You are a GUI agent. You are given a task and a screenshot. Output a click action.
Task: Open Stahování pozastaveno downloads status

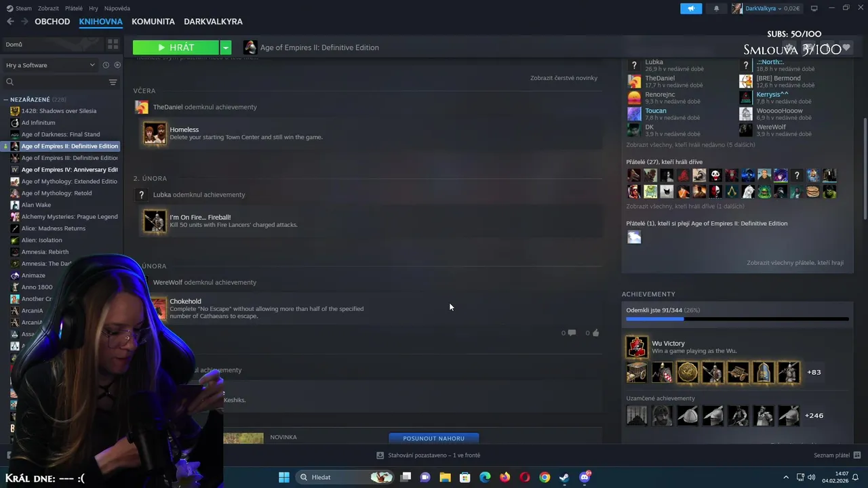click(x=429, y=455)
